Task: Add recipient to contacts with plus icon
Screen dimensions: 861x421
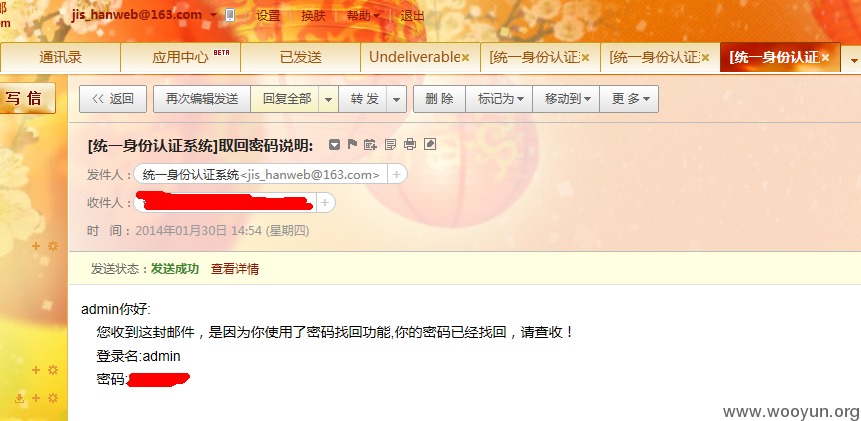Action: (x=325, y=203)
